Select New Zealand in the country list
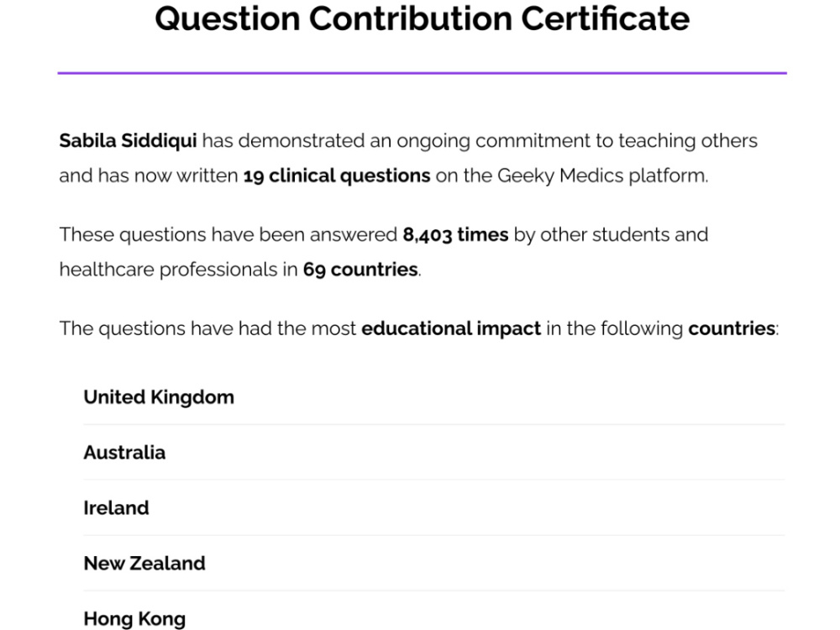 (144, 564)
